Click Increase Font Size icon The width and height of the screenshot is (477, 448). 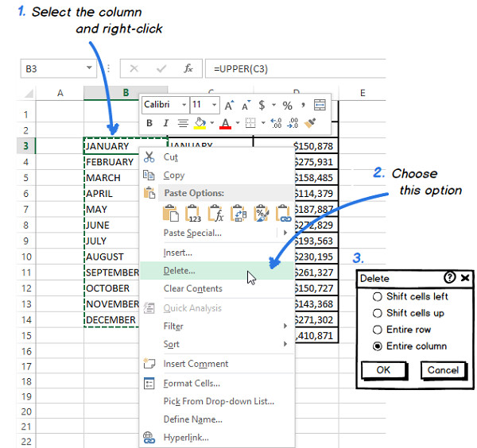pos(229,105)
